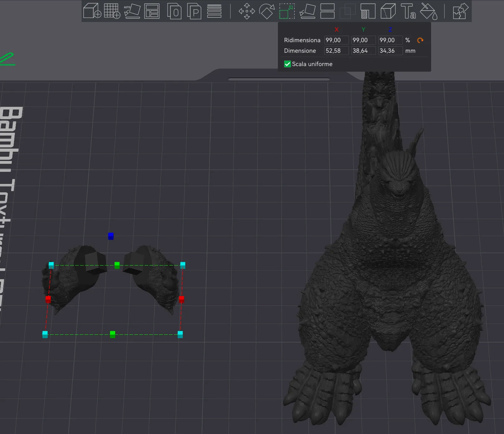The height and width of the screenshot is (434, 504).
Task: Open the Variable layer height tool
Action: click(214, 11)
